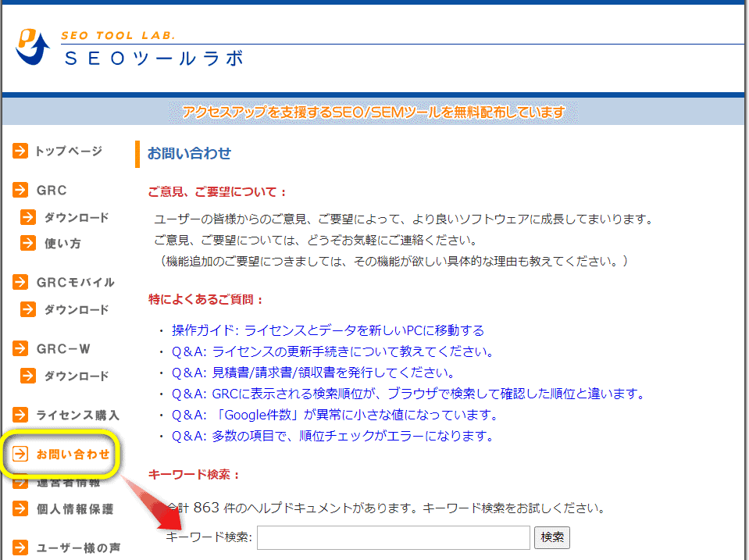Click the arrow icon beside GRC-W
The height and width of the screenshot is (560, 749).
click(x=20, y=348)
